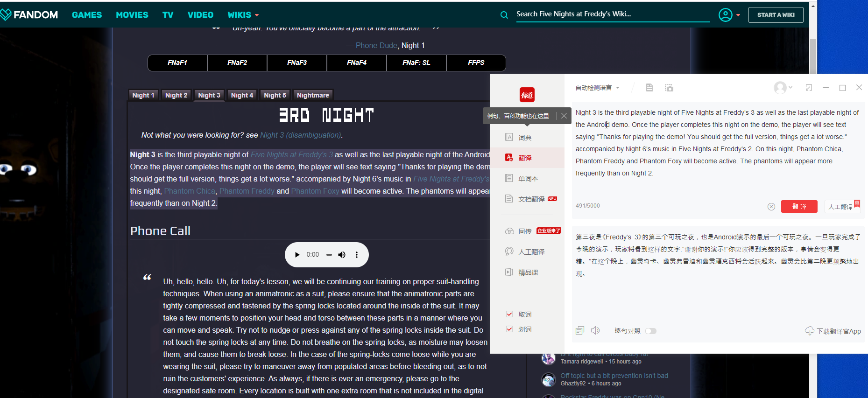Open the TV menu on Fandom

(x=168, y=15)
